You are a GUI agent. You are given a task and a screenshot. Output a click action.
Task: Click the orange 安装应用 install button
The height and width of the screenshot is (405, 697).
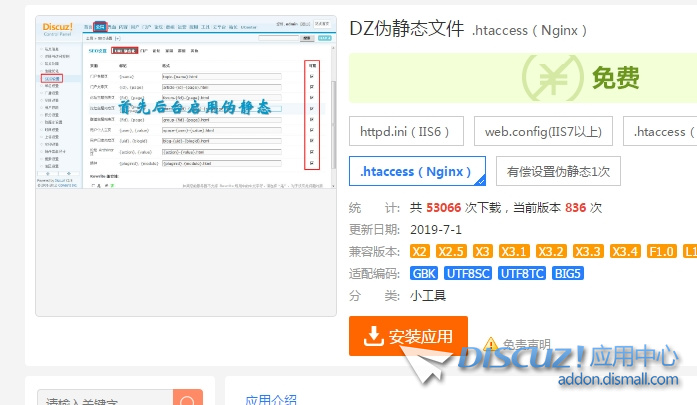click(x=409, y=336)
